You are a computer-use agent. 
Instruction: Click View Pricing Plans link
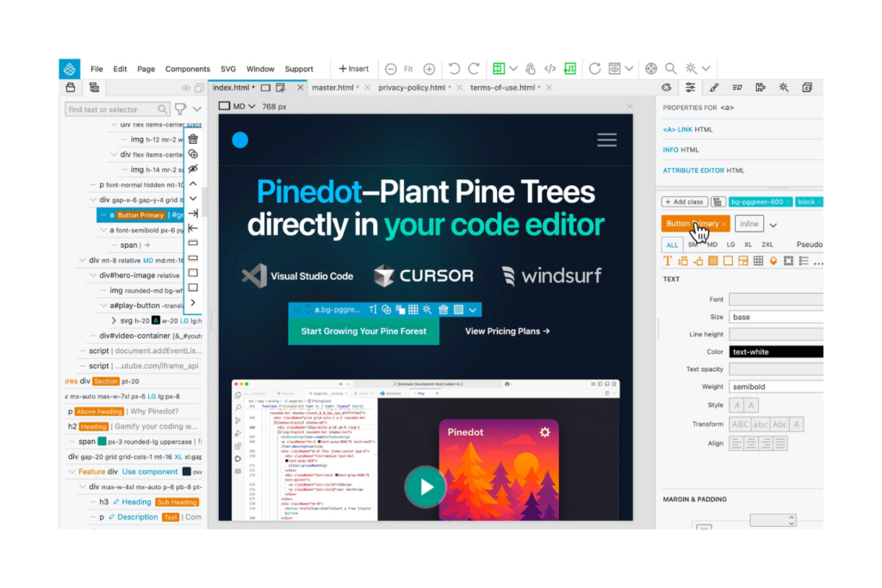pyautogui.click(x=507, y=331)
